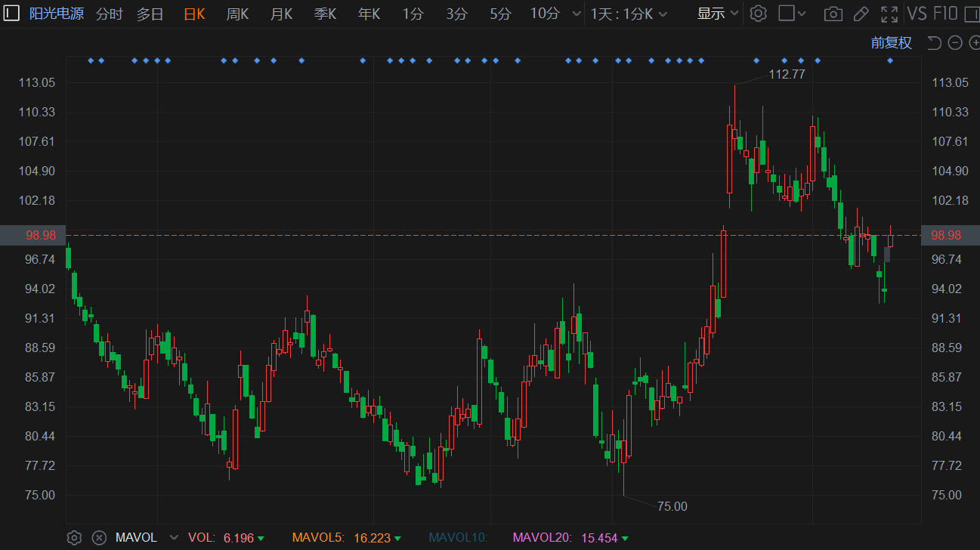
Task: Toggle the MAVOL20 line label
Action: pos(543,538)
